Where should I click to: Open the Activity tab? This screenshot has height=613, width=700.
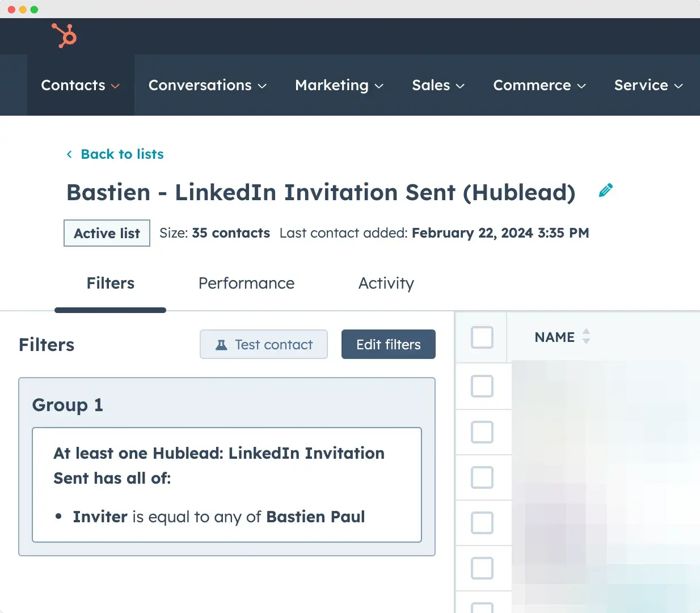point(386,283)
